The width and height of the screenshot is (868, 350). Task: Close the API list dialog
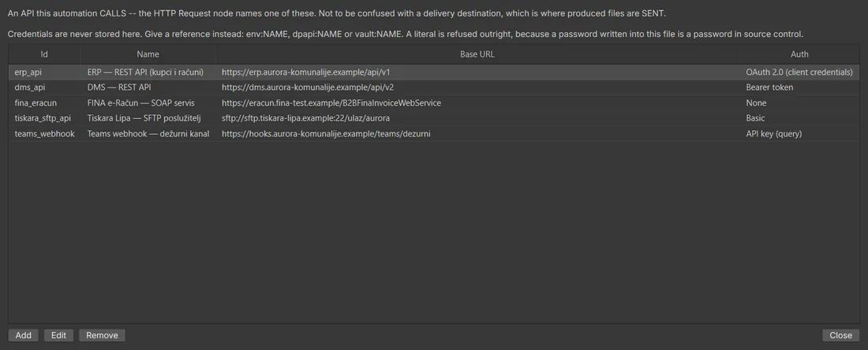(x=840, y=335)
